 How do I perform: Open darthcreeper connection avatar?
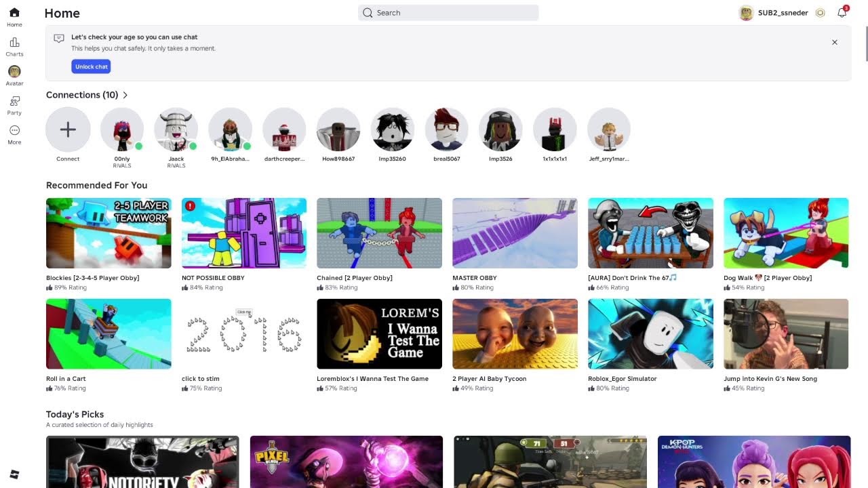[284, 129]
